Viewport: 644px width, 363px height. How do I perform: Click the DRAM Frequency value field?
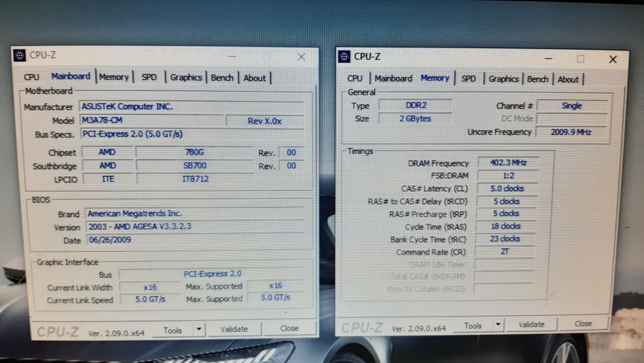pyautogui.click(x=508, y=162)
